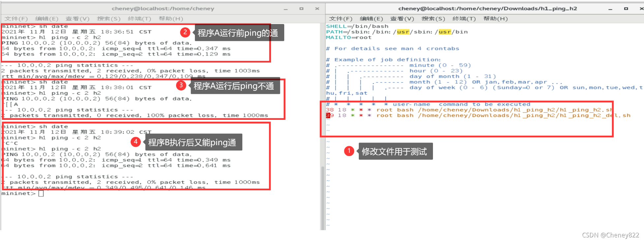Image resolution: width=644 pixels, height=242 pixels.
Task: Click the left terminal title cheney@localhost:/home/cheney
Action: pos(163,9)
